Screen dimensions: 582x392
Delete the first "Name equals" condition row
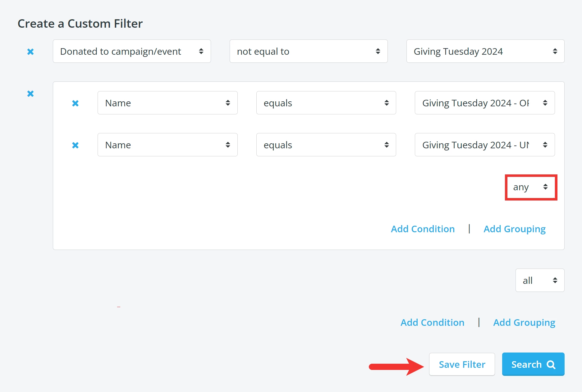click(x=75, y=103)
